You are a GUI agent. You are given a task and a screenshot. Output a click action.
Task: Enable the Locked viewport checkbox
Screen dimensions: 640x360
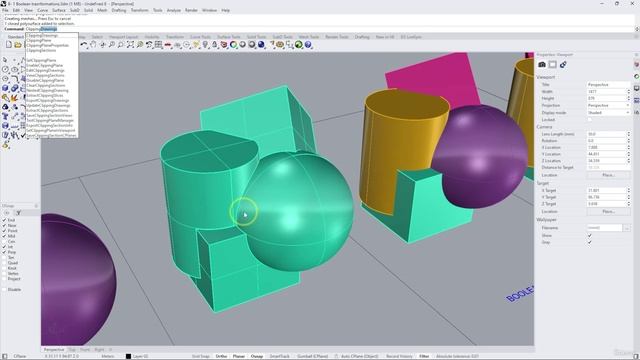point(589,120)
